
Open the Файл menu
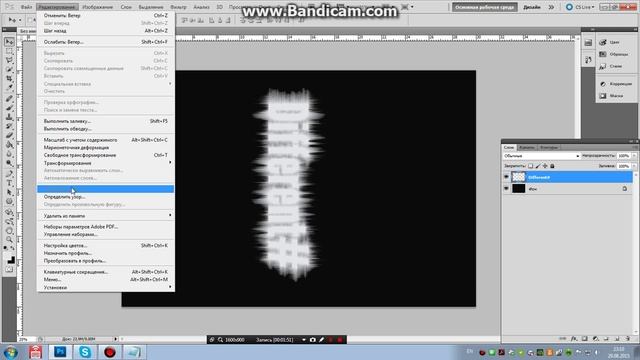tap(27, 7)
